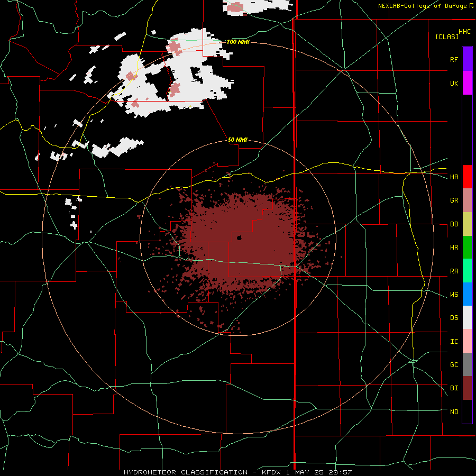
Task: Click the RA legend label
Action: pos(454,271)
